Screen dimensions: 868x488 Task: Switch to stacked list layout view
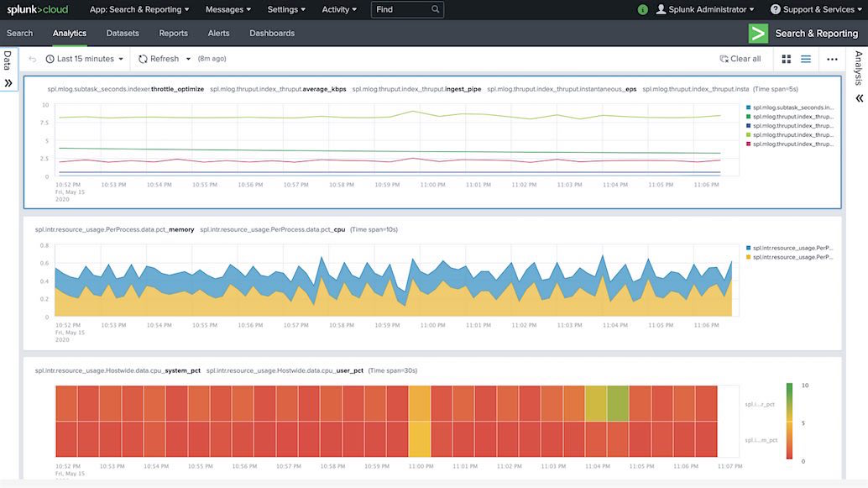click(806, 59)
